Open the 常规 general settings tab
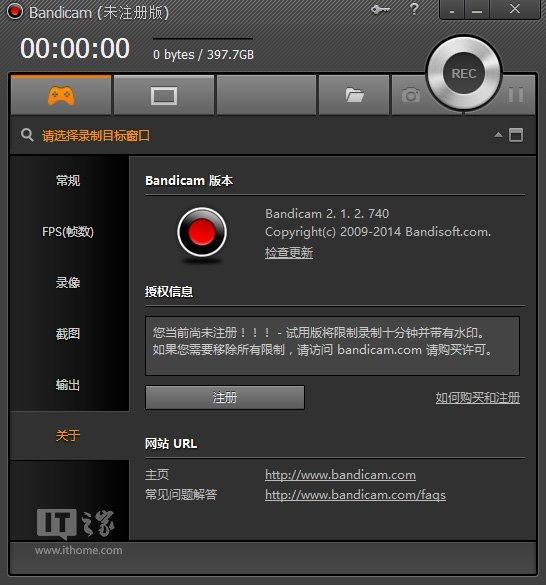Image resolution: width=546 pixels, height=585 pixels. (68, 181)
